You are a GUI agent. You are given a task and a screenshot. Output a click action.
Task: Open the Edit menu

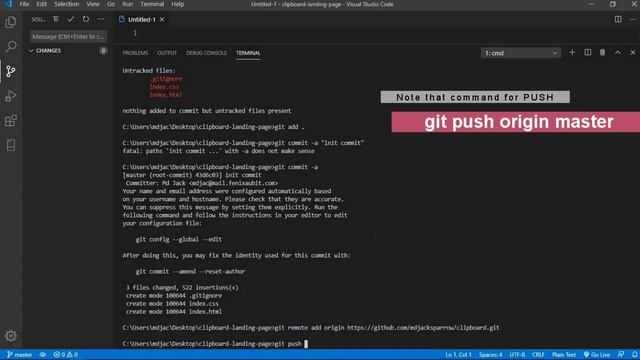click(41, 4)
